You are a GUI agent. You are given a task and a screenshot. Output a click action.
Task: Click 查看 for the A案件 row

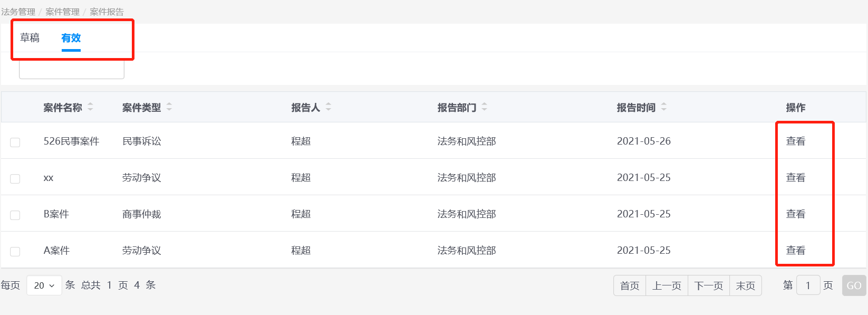pyautogui.click(x=795, y=251)
